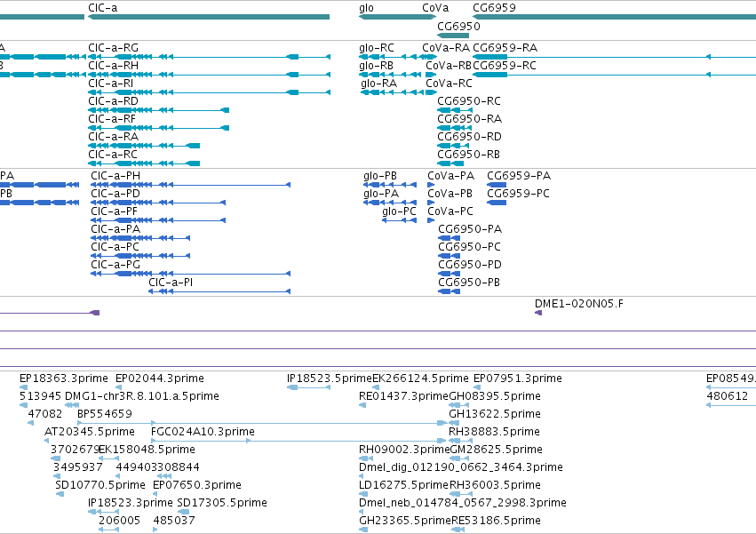Click the CG6950-RD transcript label
756x534 pixels.
pyautogui.click(x=470, y=137)
